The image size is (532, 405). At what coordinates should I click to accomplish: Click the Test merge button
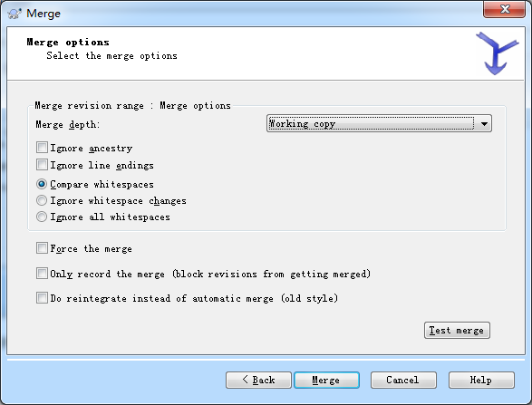(457, 331)
